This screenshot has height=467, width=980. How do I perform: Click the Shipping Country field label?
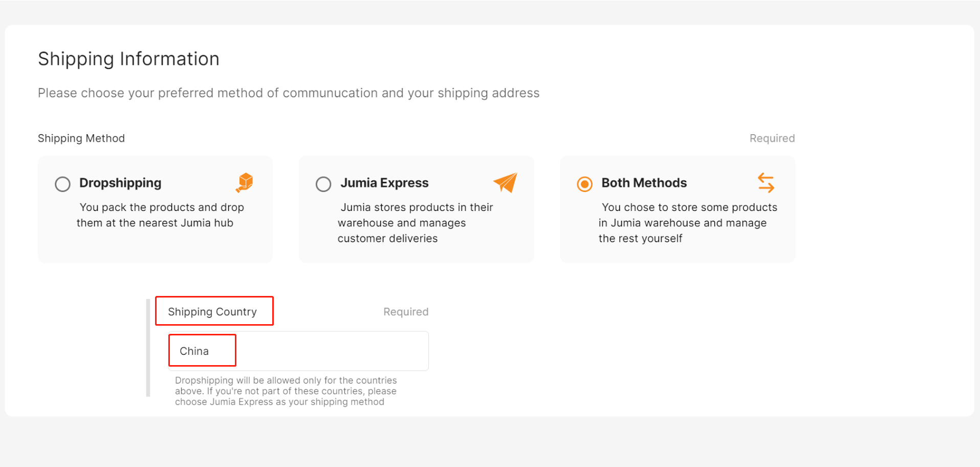(x=212, y=312)
